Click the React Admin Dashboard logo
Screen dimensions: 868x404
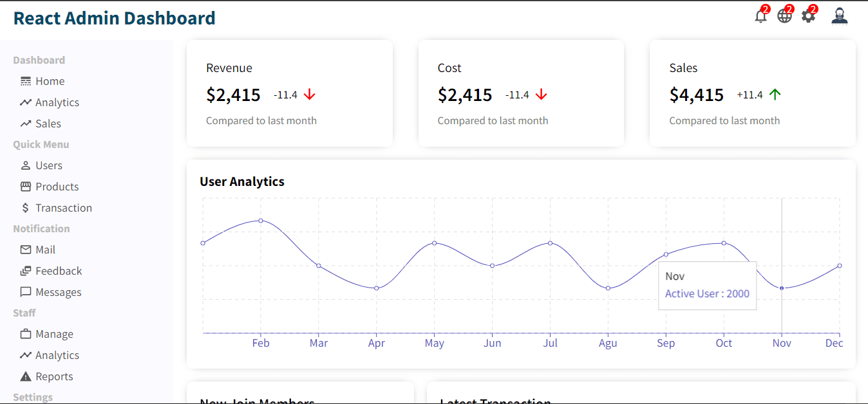pos(115,18)
